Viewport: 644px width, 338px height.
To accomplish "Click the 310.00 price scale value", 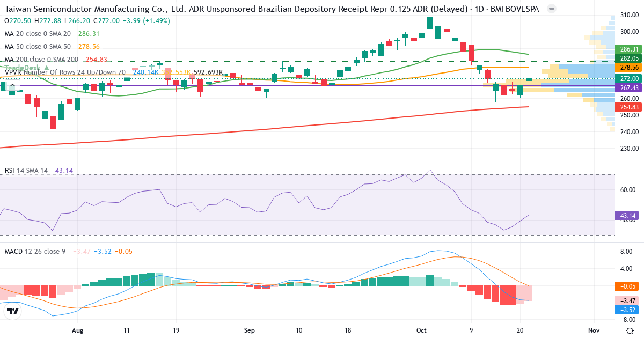I will 628,14.
